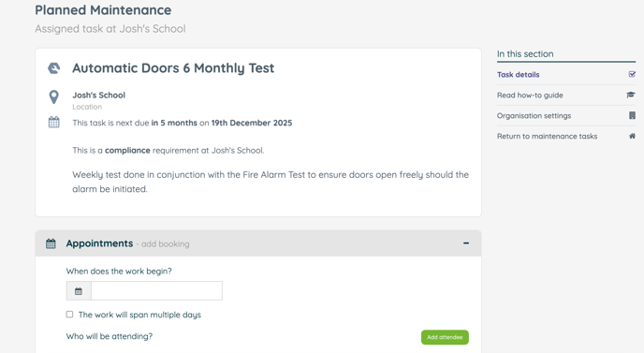Enable The work will span multiple days
Screen dimensions: 644x353
(69, 315)
